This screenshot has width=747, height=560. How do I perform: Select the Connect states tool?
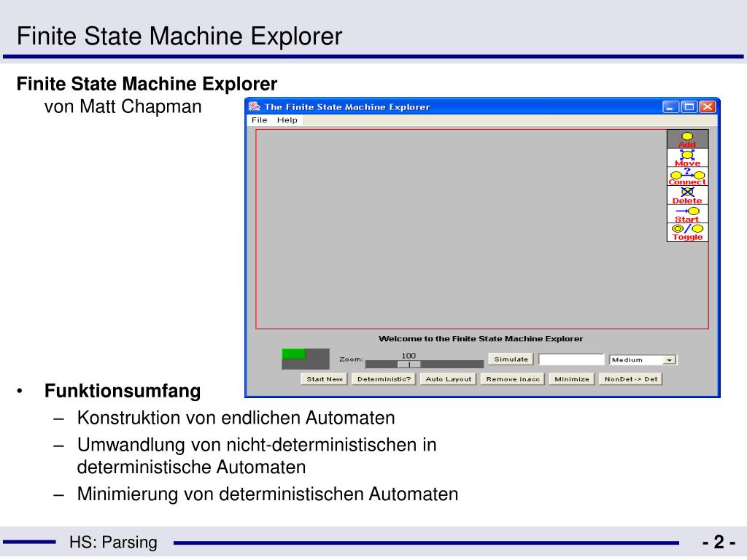click(x=687, y=176)
